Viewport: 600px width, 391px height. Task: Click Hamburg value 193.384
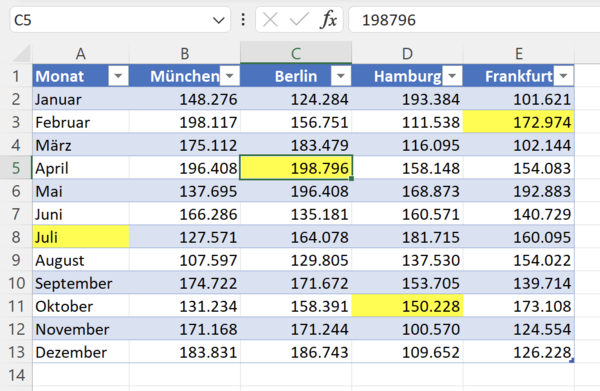click(x=407, y=99)
